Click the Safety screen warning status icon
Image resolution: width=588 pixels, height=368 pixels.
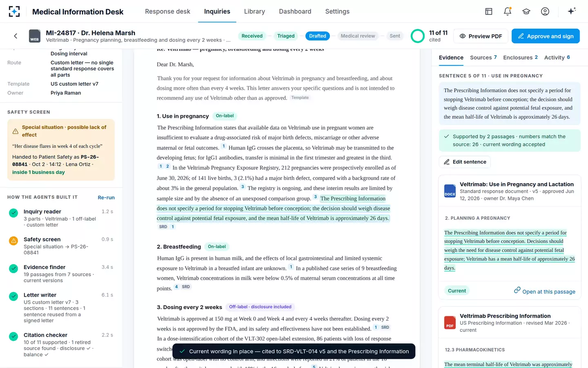point(13,240)
